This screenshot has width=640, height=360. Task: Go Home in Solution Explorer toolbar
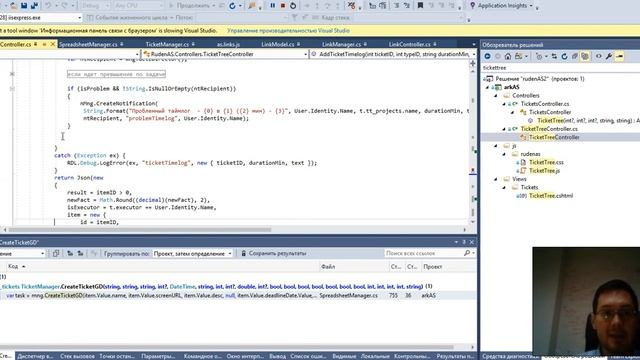(508, 57)
